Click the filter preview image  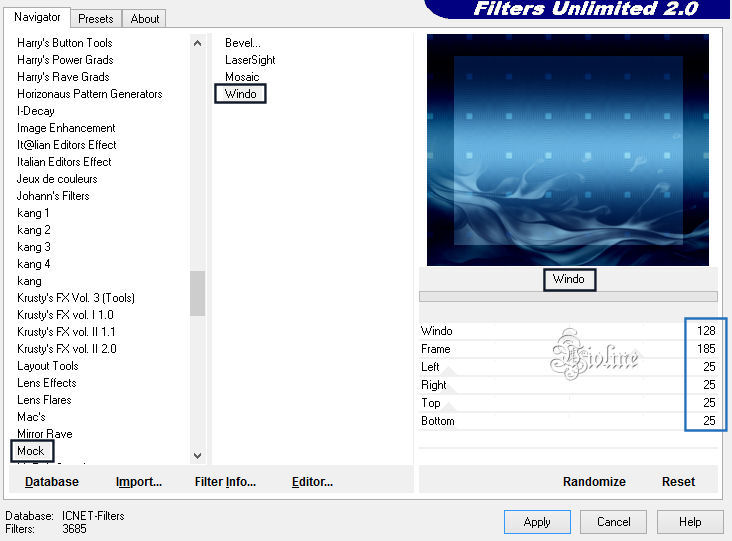(568, 150)
